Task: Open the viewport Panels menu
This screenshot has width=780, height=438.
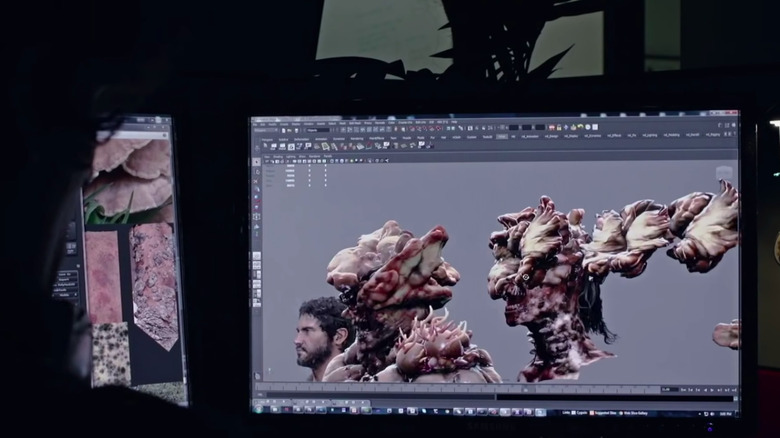Action: pos(328,156)
